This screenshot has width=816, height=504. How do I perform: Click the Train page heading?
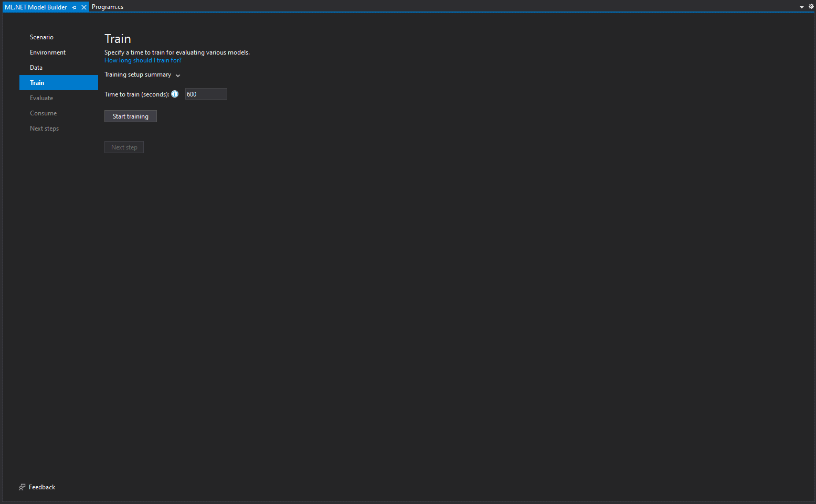(x=118, y=39)
